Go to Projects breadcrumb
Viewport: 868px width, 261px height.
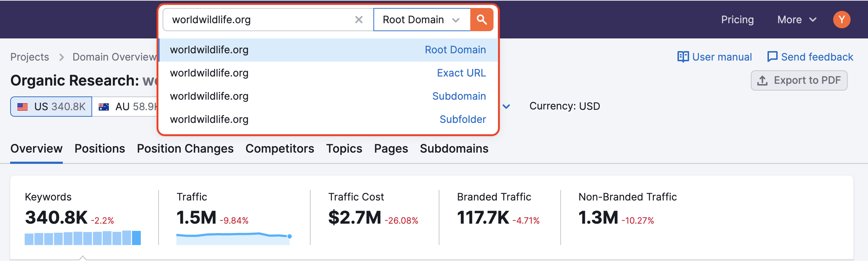point(29,57)
